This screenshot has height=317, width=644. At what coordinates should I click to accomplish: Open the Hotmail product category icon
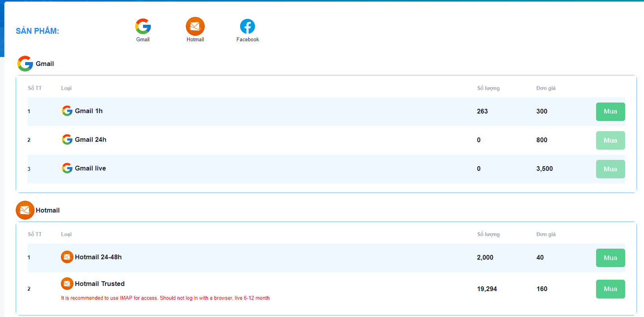[x=195, y=26]
